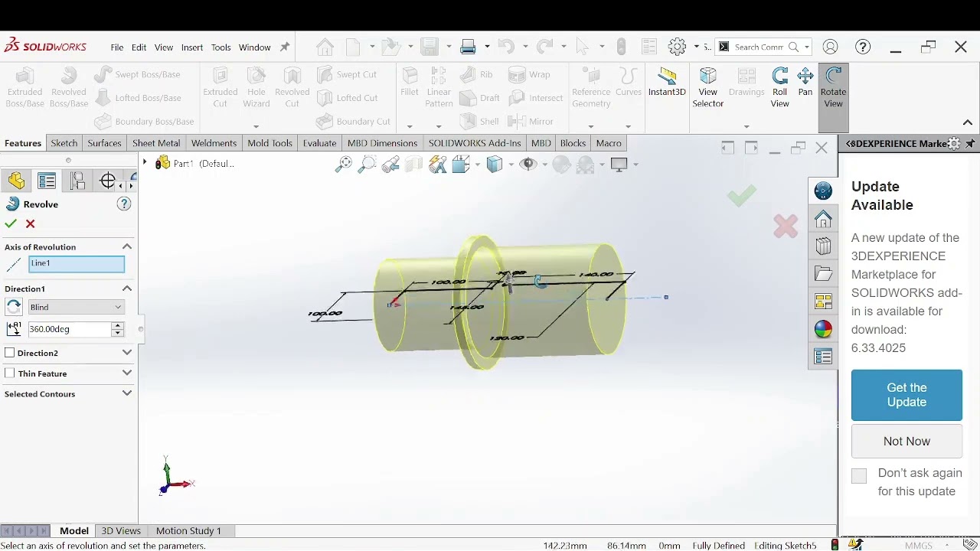Open the FeatureManager design tree tab
The image size is (980, 551).
(x=17, y=181)
